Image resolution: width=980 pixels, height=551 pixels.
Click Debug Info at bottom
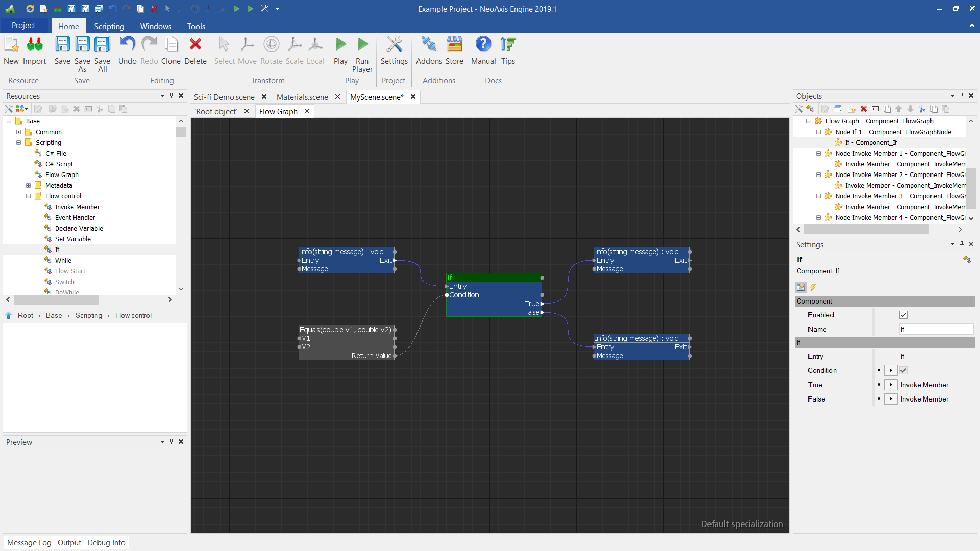[106, 542]
